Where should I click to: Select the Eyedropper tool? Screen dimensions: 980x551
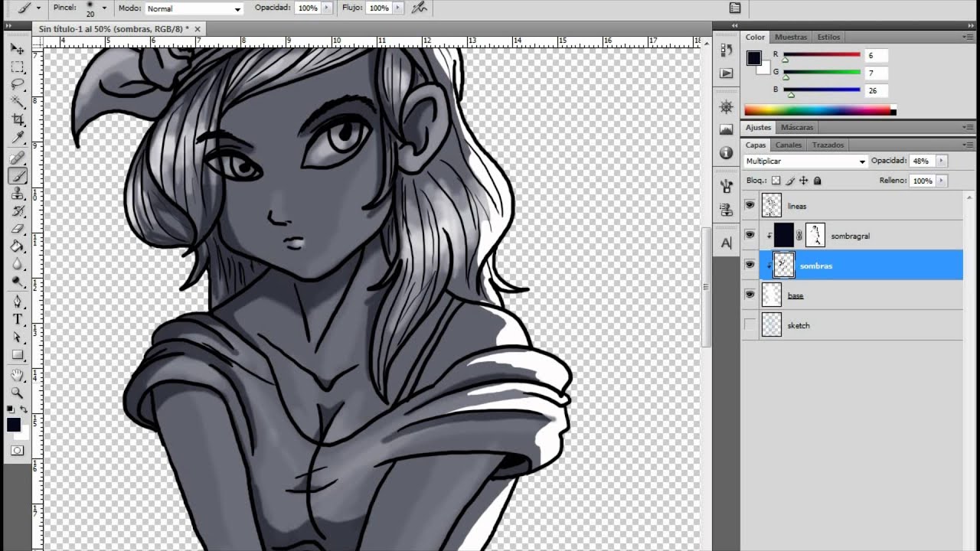[17, 138]
